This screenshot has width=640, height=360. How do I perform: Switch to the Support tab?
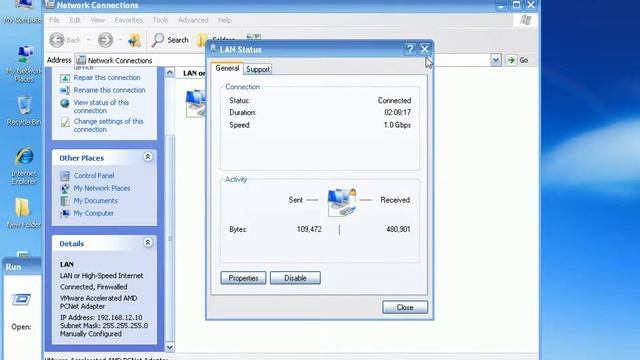point(258,69)
